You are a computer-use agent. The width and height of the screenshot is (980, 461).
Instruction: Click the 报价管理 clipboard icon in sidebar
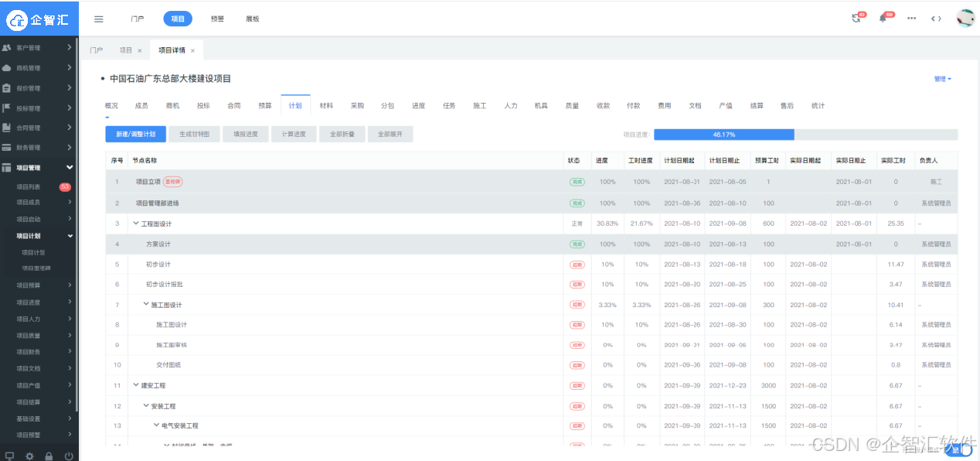[7, 88]
